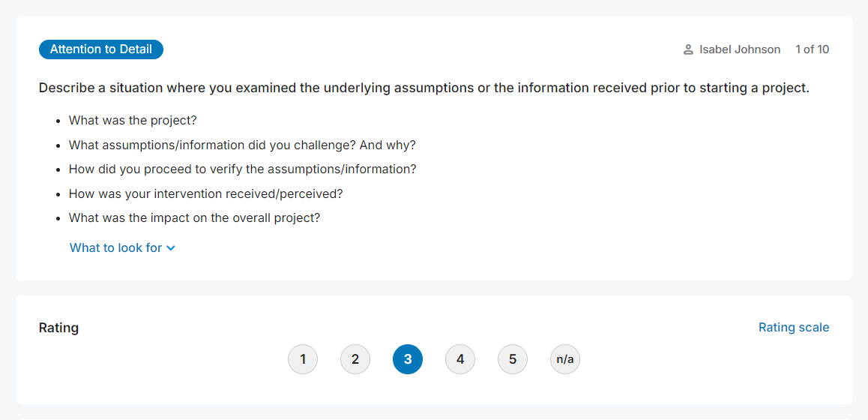Click the bullet 'What was the project?'
The height and width of the screenshot is (420, 868).
click(x=133, y=120)
